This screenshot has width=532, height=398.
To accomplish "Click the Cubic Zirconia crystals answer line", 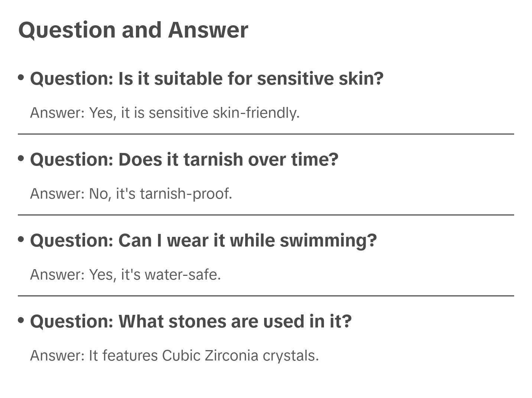I will pyautogui.click(x=174, y=356).
